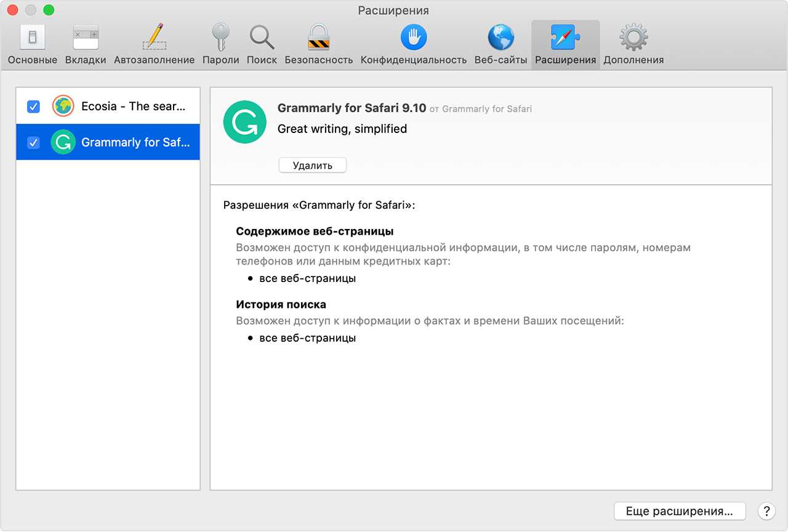Open the Веб-сайты globe icon pane

[x=501, y=44]
